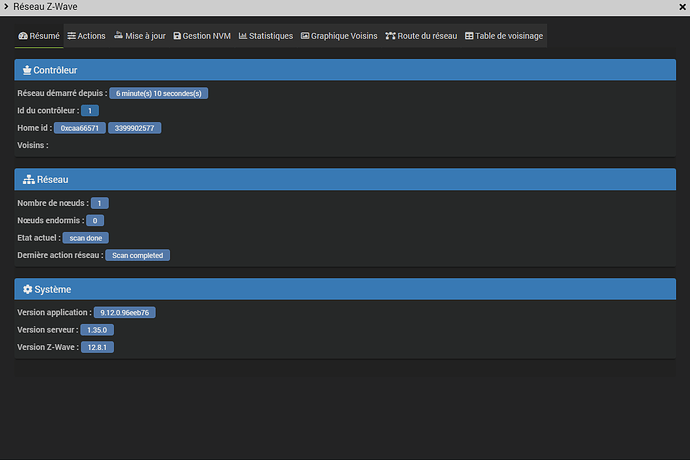Image resolution: width=690 pixels, height=460 pixels.
Task: Click the Nœuds endormis value 0
Action: pyautogui.click(x=95, y=221)
